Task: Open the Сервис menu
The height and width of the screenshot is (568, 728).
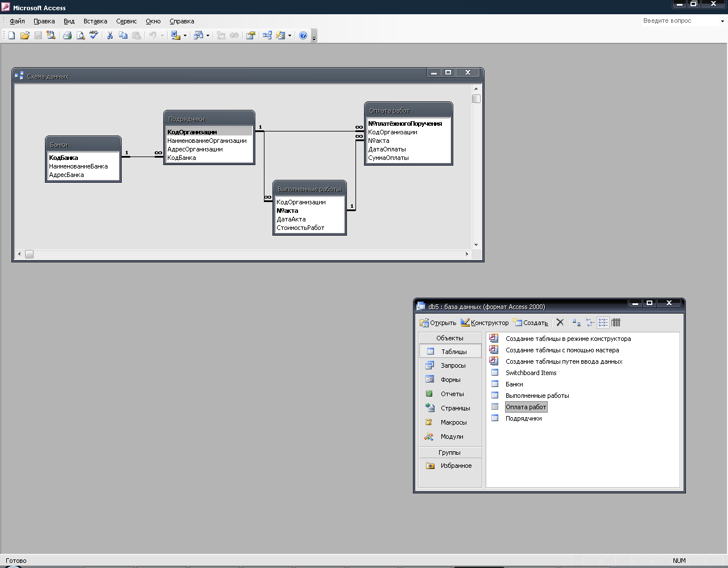Action: coord(126,21)
